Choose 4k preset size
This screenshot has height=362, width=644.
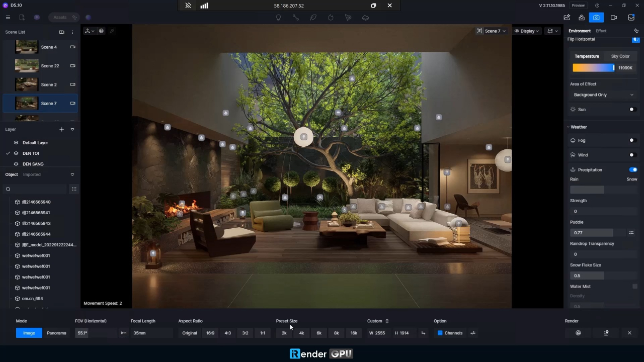(301, 333)
